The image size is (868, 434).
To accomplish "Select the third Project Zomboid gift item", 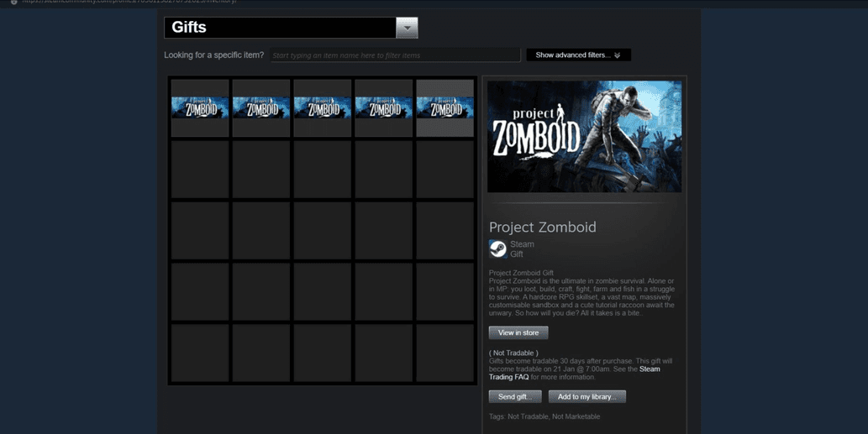I will click(x=322, y=107).
